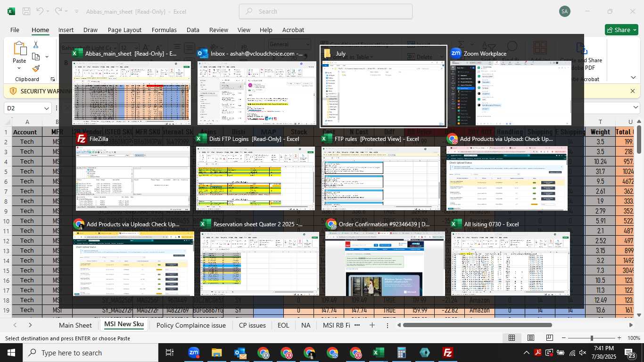The image size is (644, 362).
Task: Open the Paste options dropdown arrow
Action: (x=19, y=69)
